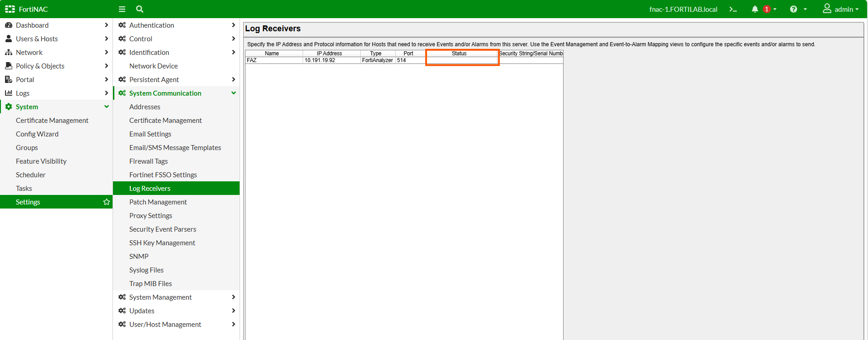Open the SNMP settings link
Screen dimensions: 868x340
139,257
